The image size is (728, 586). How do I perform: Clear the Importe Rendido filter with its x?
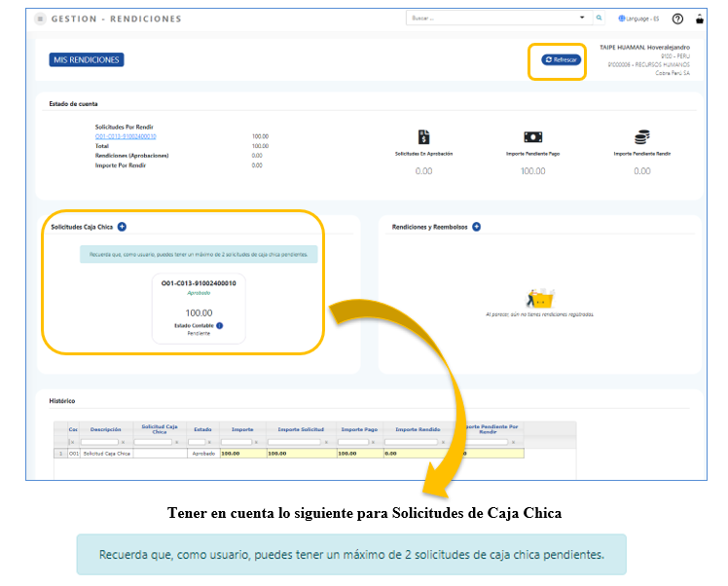coord(443,443)
